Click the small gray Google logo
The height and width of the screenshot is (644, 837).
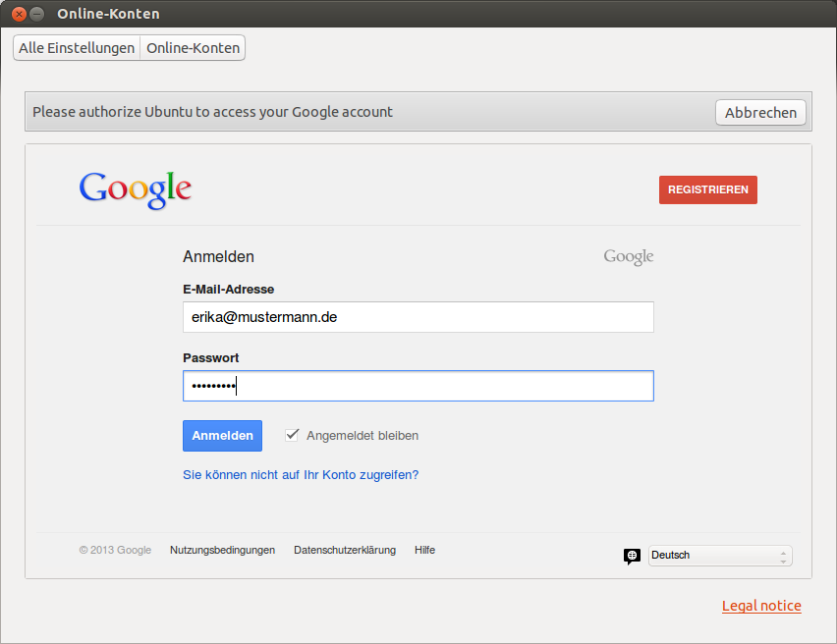pos(629,257)
